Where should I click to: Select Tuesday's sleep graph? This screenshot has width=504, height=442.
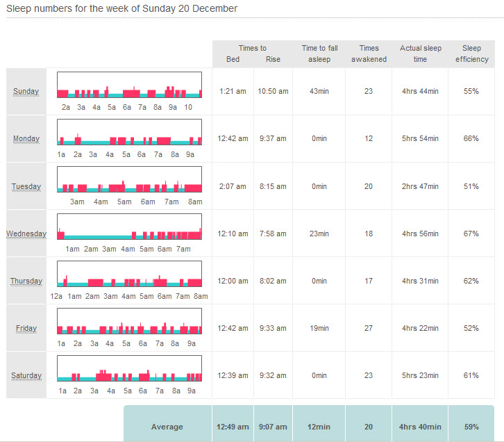[x=129, y=179]
